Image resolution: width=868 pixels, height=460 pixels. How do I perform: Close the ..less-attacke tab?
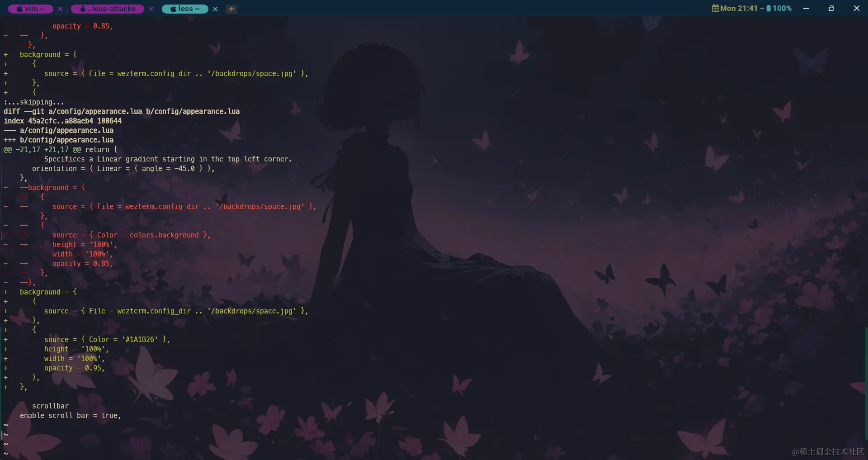(151, 9)
